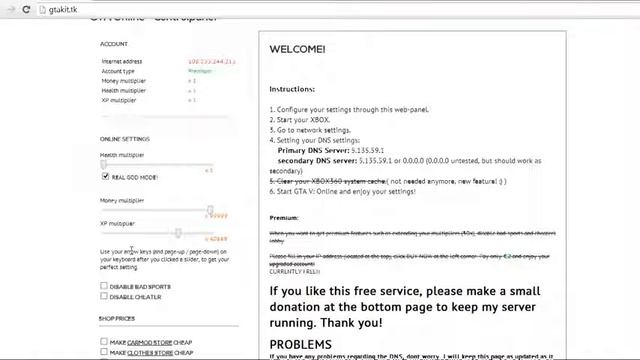
Task: Click the WELCOME! heading
Action: [297, 49]
